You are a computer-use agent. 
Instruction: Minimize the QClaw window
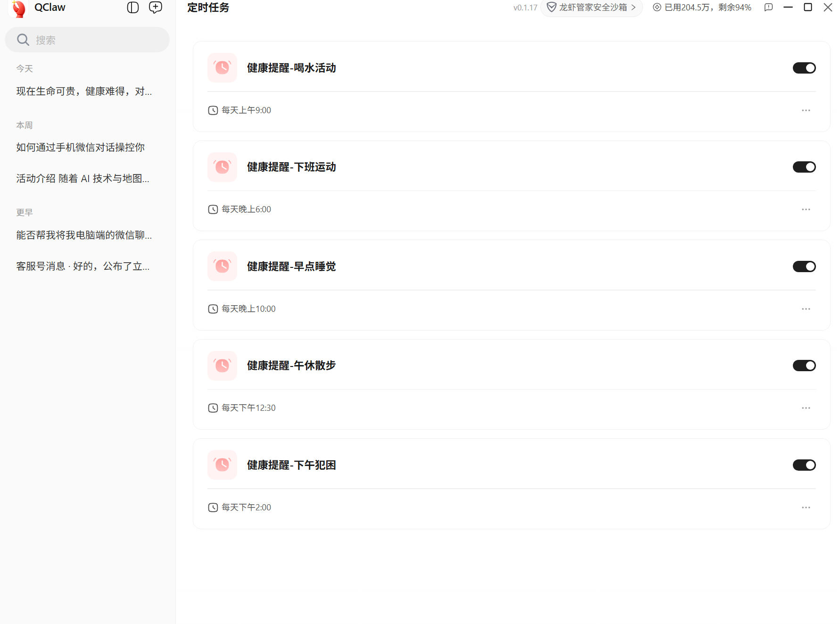(x=788, y=8)
